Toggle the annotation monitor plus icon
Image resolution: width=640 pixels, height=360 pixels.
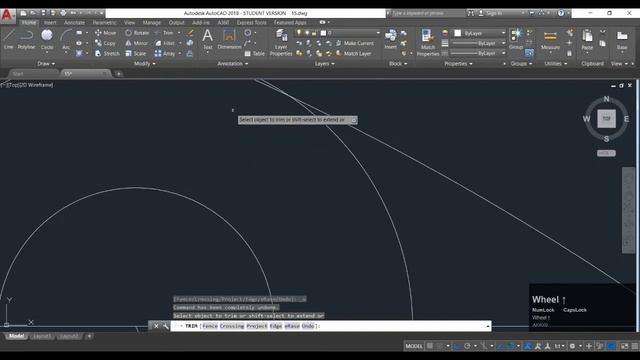(x=589, y=346)
